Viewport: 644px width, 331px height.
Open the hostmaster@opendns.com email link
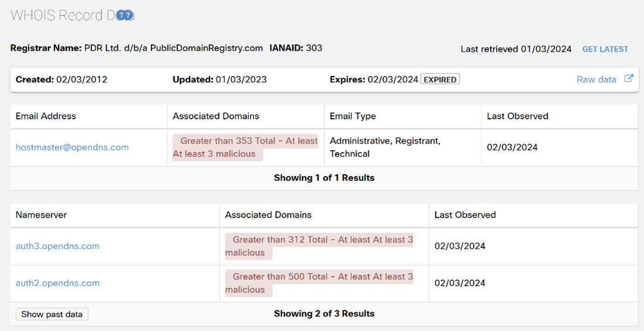tap(72, 147)
